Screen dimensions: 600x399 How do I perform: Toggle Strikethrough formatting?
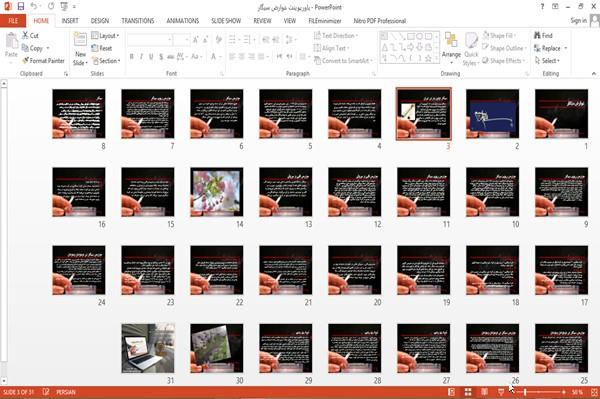[171, 57]
